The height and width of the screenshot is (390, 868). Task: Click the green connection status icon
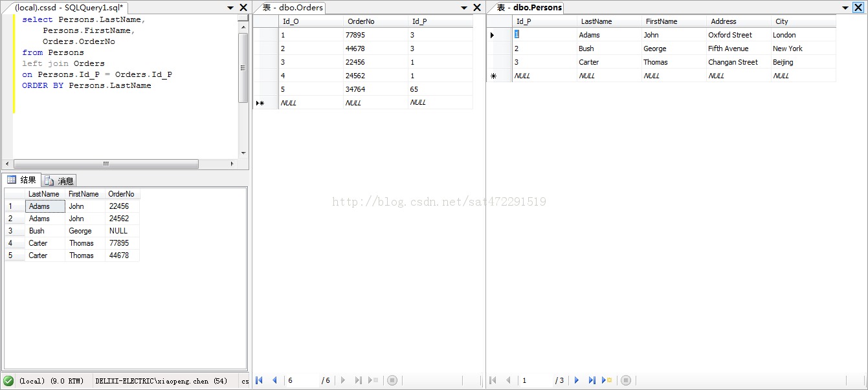[8, 381]
